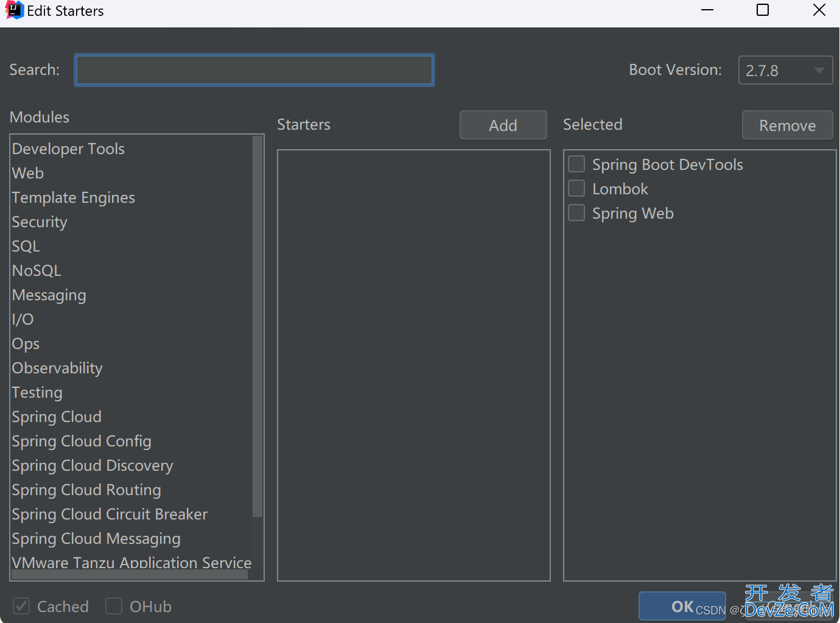The image size is (840, 623).
Task: Toggle the Cached checkbox
Action: 21,606
